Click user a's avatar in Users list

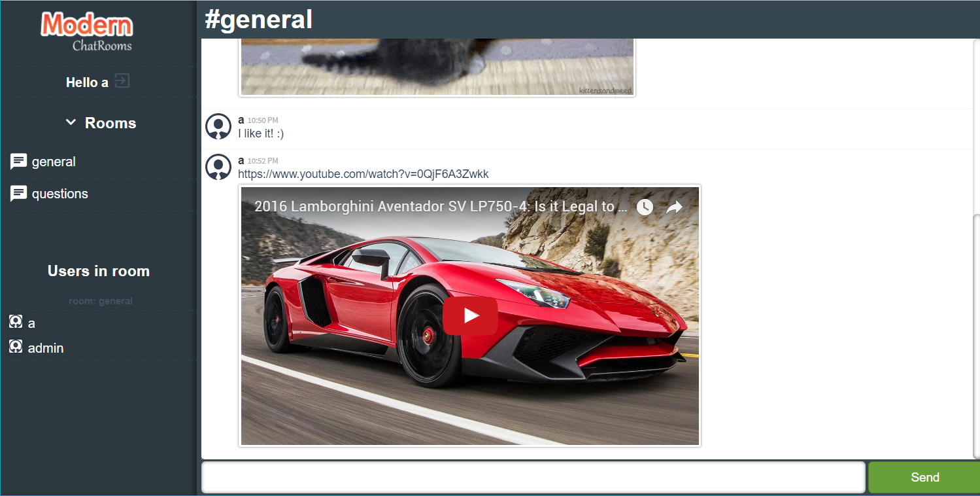click(x=16, y=322)
